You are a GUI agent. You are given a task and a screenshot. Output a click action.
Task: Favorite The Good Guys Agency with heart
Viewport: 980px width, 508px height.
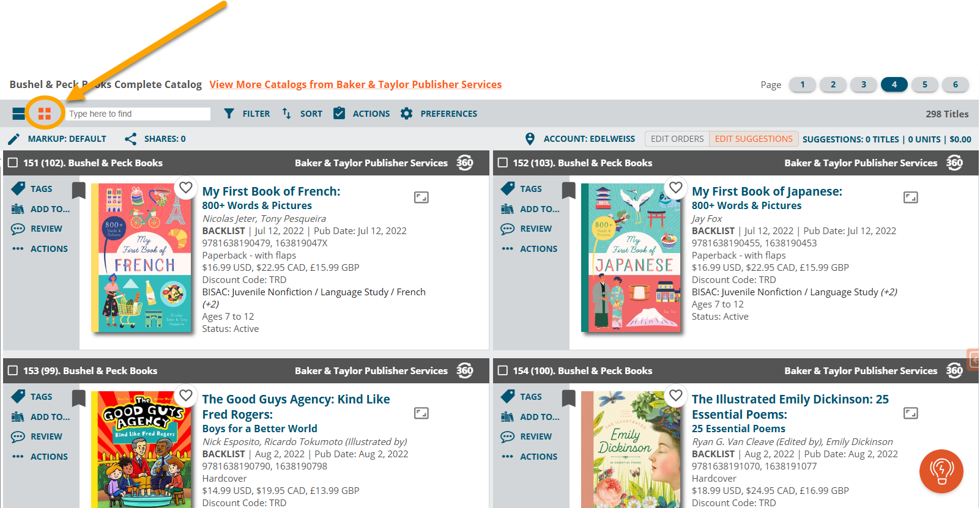186,396
